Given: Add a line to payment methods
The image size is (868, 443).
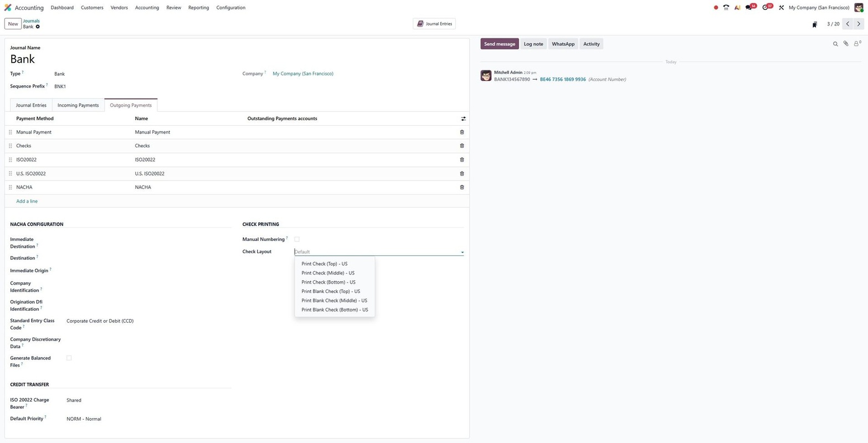Looking at the screenshot, I should (x=27, y=202).
